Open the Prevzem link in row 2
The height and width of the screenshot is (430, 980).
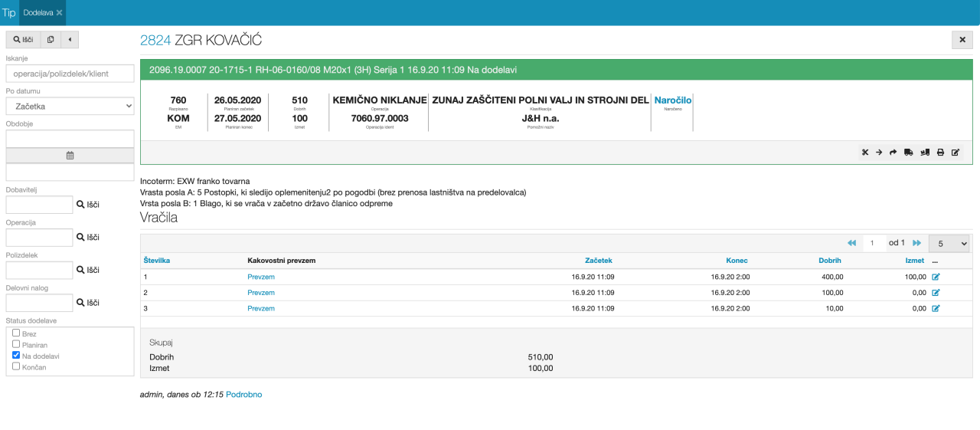click(x=260, y=293)
